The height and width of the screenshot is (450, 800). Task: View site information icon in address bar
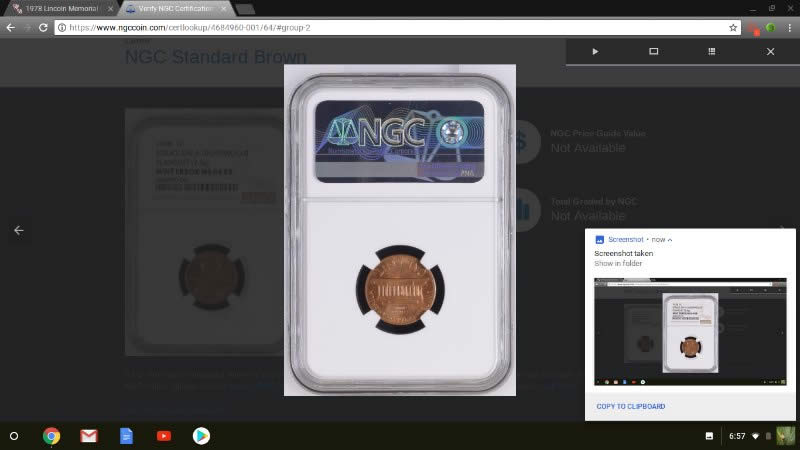[62, 28]
